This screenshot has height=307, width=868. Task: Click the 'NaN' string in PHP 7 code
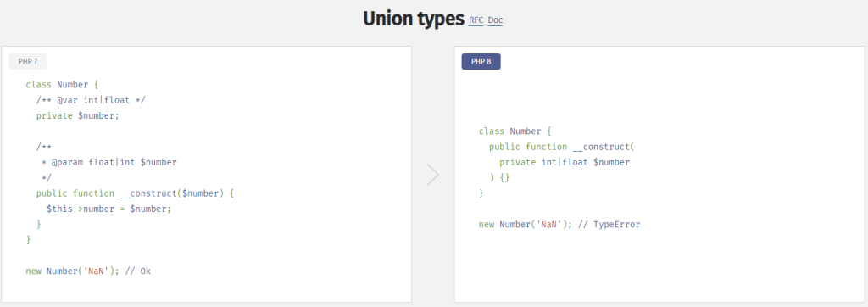96,271
